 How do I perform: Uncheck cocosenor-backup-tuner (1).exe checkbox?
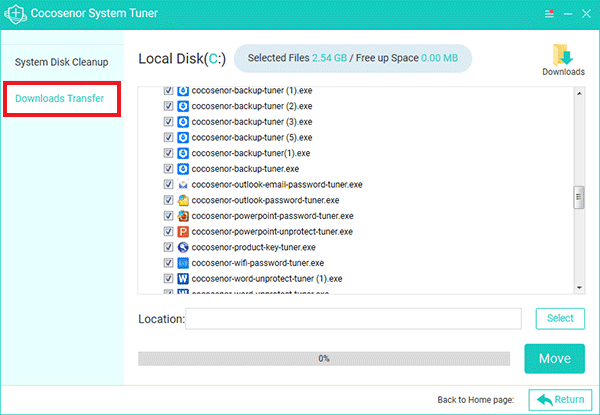pos(168,90)
